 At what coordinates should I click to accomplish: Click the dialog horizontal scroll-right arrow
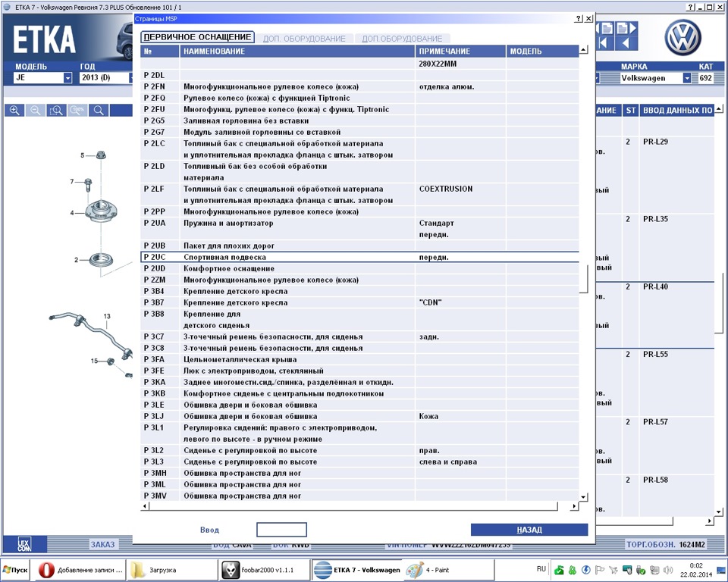574,506
